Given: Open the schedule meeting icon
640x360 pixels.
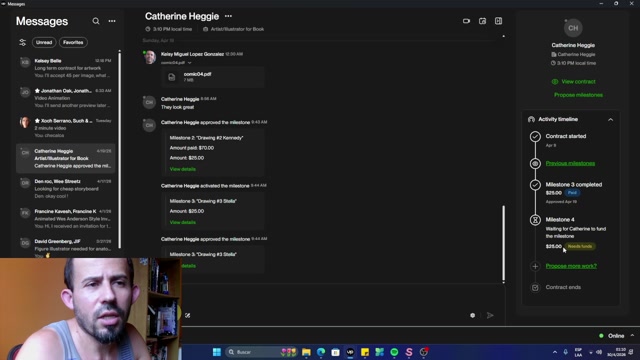Looking at the screenshot, I should pos(482,21).
